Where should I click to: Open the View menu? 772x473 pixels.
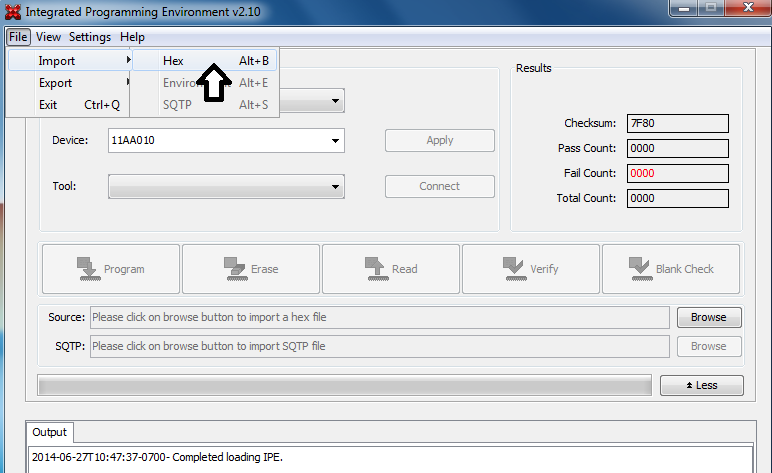(48, 37)
